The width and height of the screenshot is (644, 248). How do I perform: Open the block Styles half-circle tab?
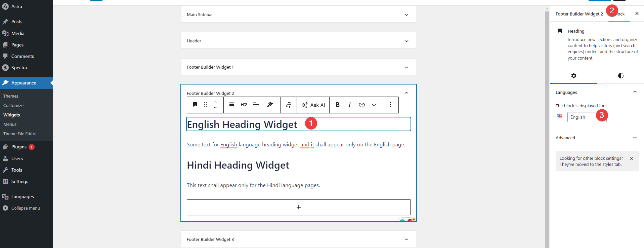[x=621, y=76]
